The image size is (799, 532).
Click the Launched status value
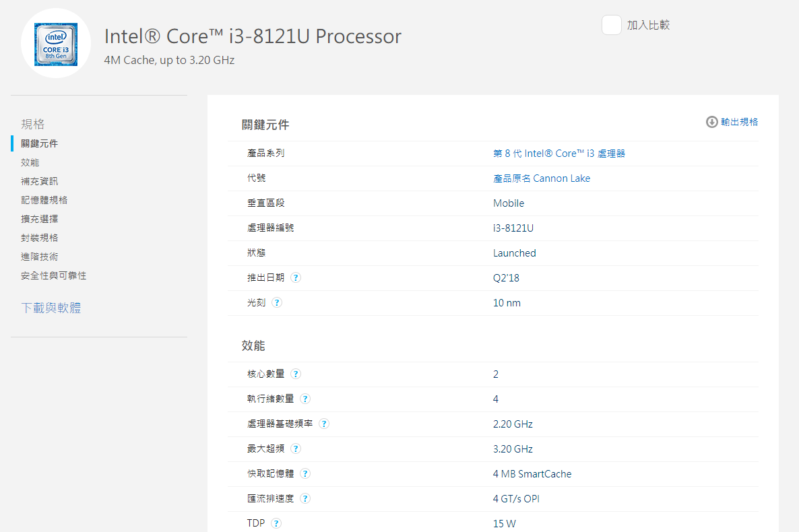pyautogui.click(x=514, y=253)
